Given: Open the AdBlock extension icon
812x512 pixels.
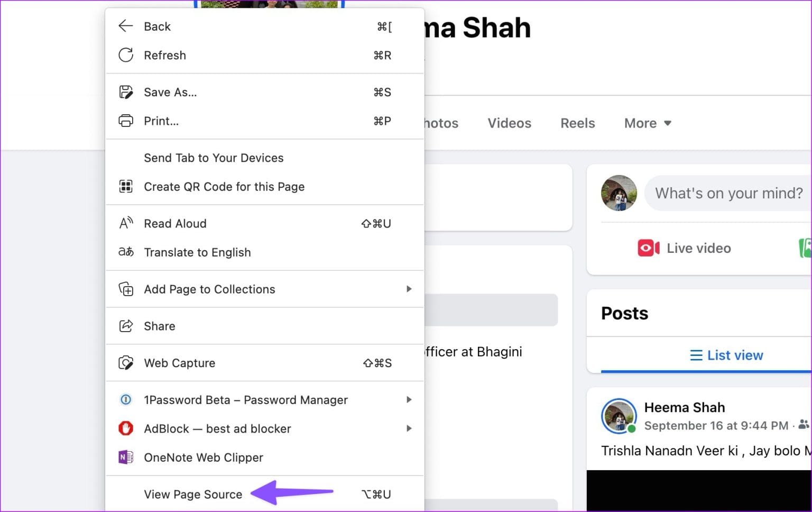Looking at the screenshot, I should (126, 428).
